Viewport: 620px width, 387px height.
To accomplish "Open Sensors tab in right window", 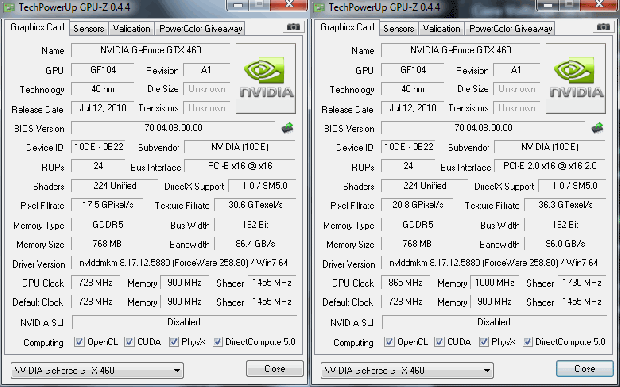I will coord(399,29).
